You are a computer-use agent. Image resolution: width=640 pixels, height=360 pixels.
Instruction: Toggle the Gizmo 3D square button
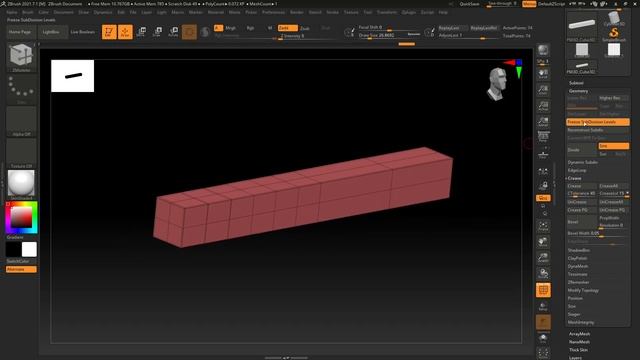(x=189, y=32)
